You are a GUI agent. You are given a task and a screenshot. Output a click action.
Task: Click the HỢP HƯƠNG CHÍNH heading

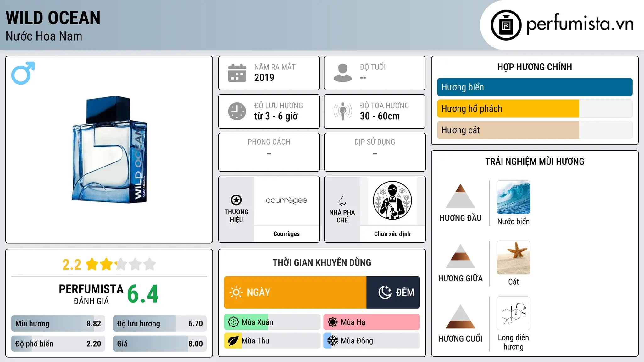tap(535, 67)
